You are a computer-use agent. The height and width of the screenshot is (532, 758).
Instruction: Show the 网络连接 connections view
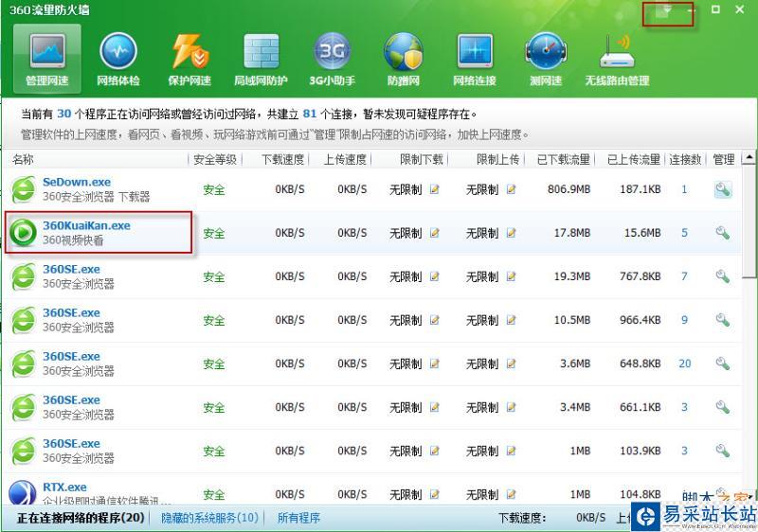475,59
